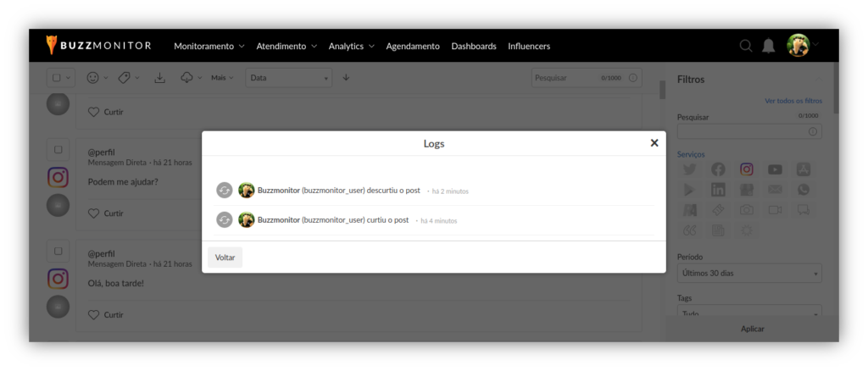Click the search magnifier in the top navbar
868x371 pixels.
746,46
